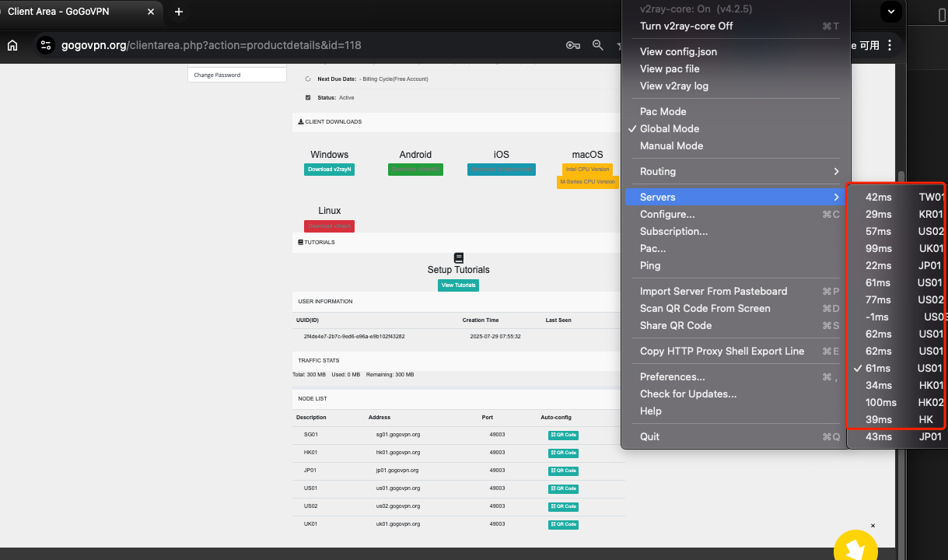Open a new browser tab
The height and width of the screenshot is (560, 948).
pyautogui.click(x=179, y=12)
